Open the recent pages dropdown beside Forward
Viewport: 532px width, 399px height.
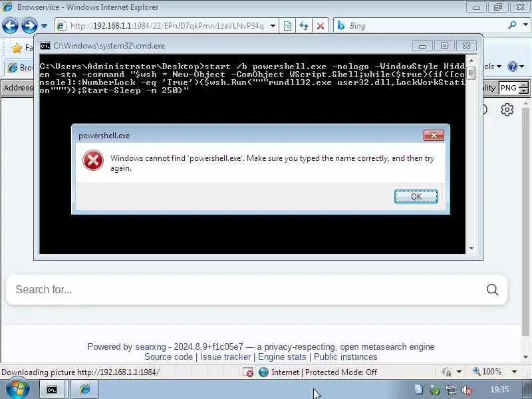[x=44, y=25]
